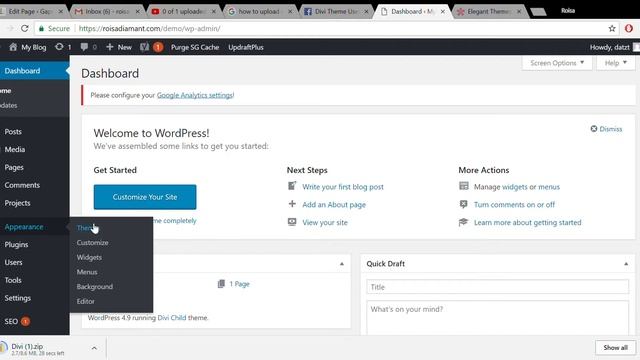Collapse the At a Glance panel arrow
Image resolution: width=640 pixels, height=360 pixels.
coord(342,264)
